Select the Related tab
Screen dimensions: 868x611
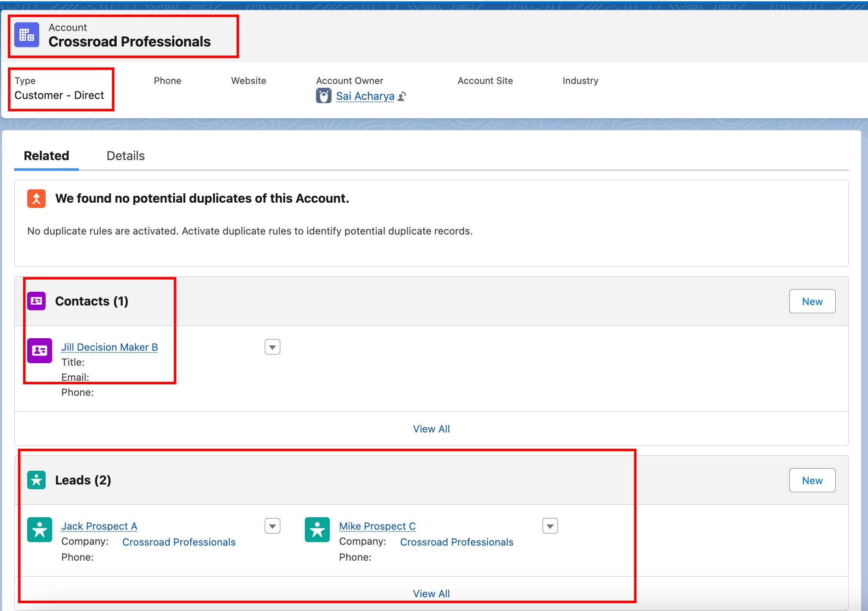click(46, 156)
